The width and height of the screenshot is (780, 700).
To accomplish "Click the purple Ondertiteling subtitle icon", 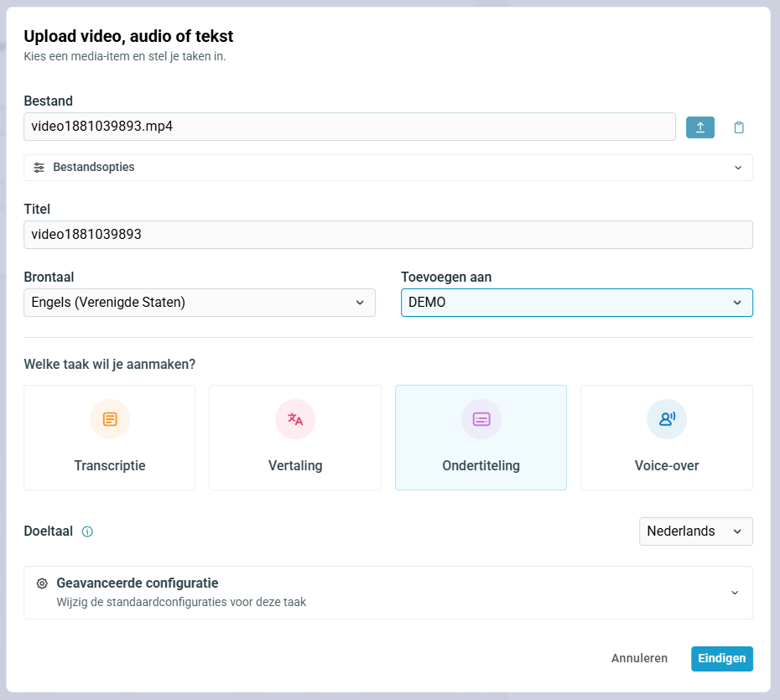I will pos(481,419).
